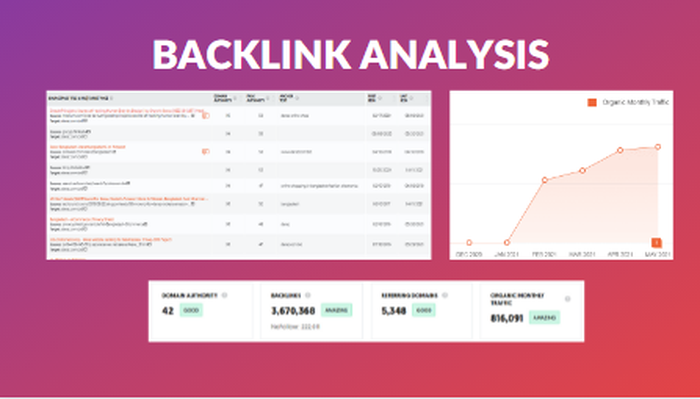This screenshot has height=399, width=700.
Task: Click the Referring Domains info icon
Action: click(445, 295)
